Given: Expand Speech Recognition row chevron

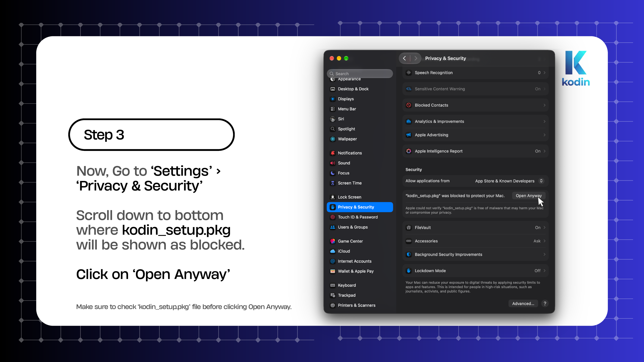Looking at the screenshot, I should 544,73.
